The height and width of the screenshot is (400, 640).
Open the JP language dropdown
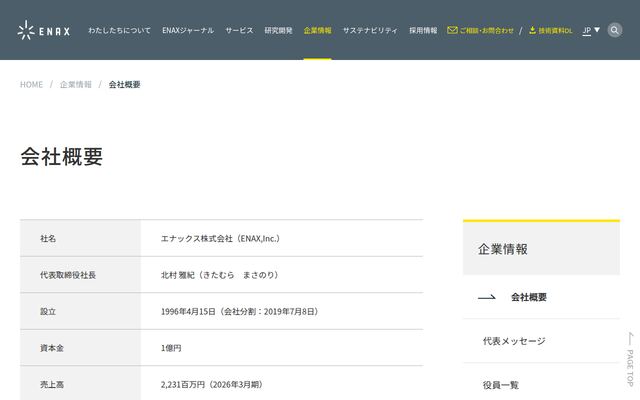click(591, 30)
